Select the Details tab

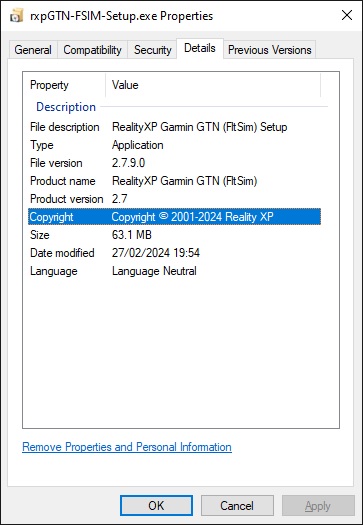[200, 49]
